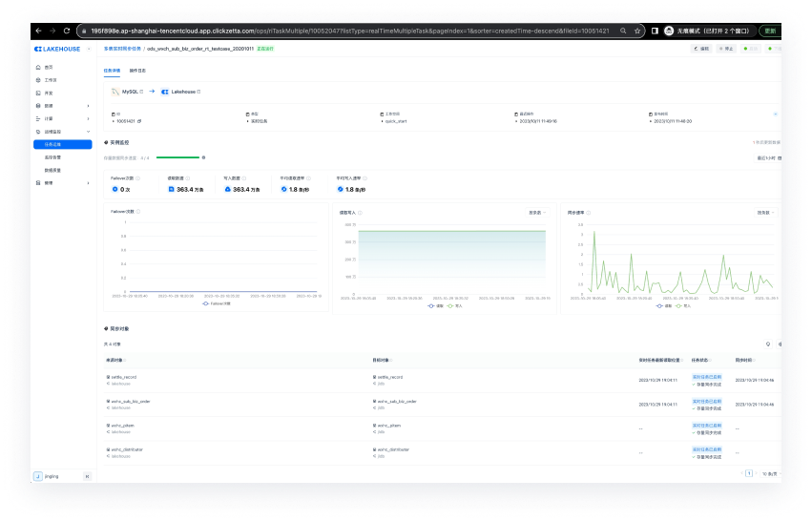Click the LAKEHOUSE logo in sidebar

point(57,48)
